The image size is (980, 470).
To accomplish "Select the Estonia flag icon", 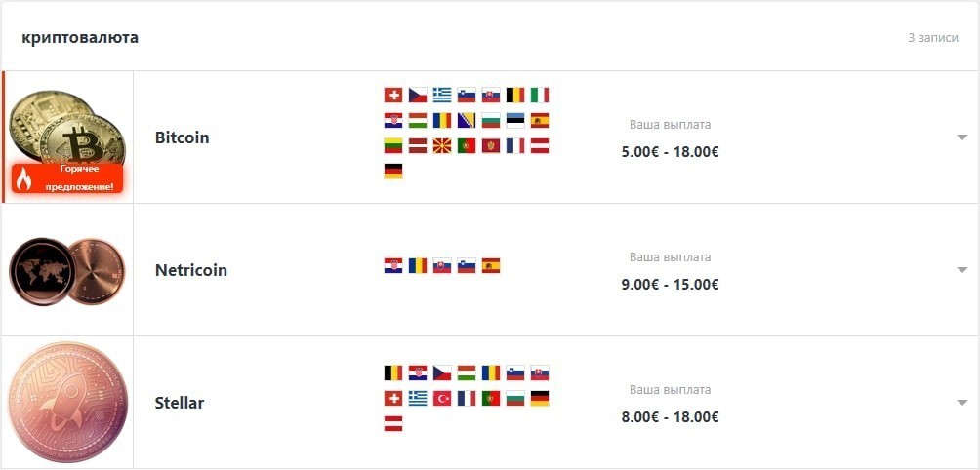I will click(x=515, y=121).
